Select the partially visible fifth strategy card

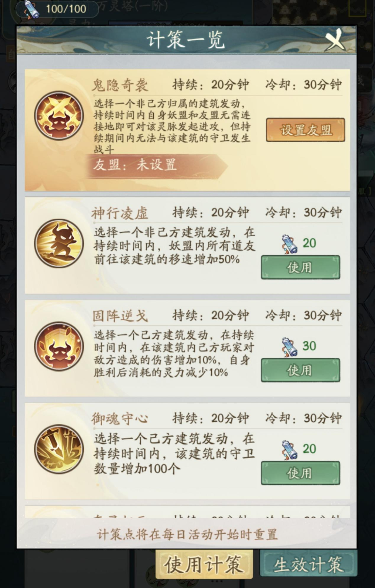click(187, 512)
